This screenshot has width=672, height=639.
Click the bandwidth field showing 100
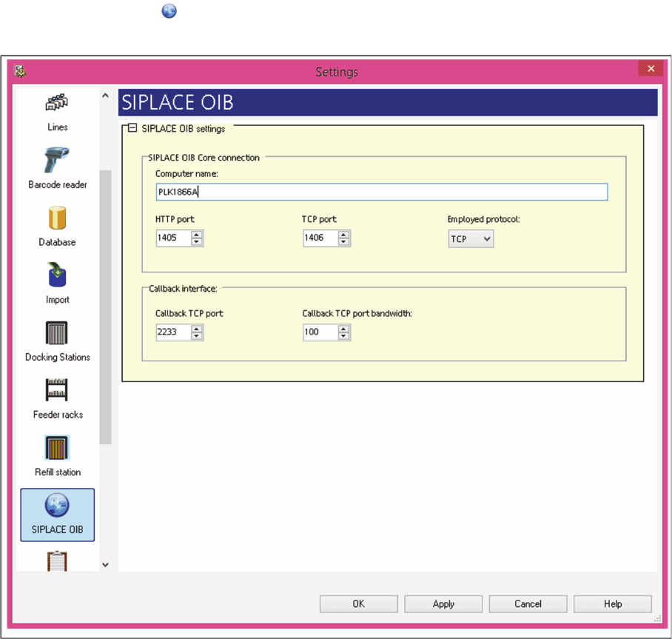320,332
